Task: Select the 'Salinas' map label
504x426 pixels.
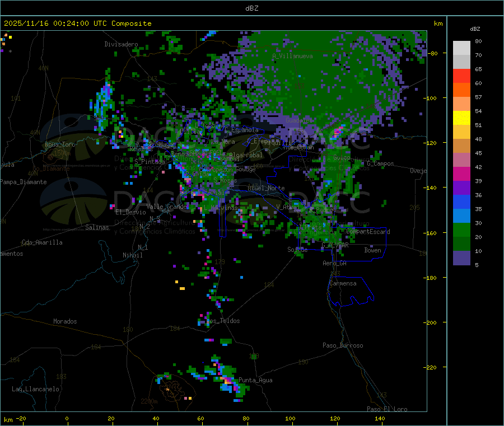Action: (x=97, y=227)
